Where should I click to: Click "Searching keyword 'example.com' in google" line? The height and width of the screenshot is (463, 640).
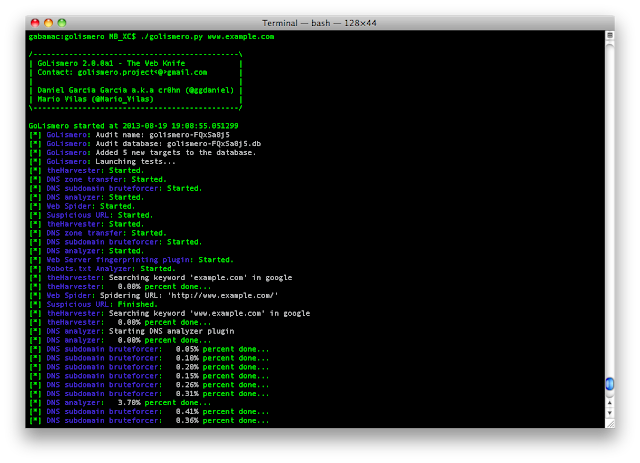pyautogui.click(x=160, y=278)
